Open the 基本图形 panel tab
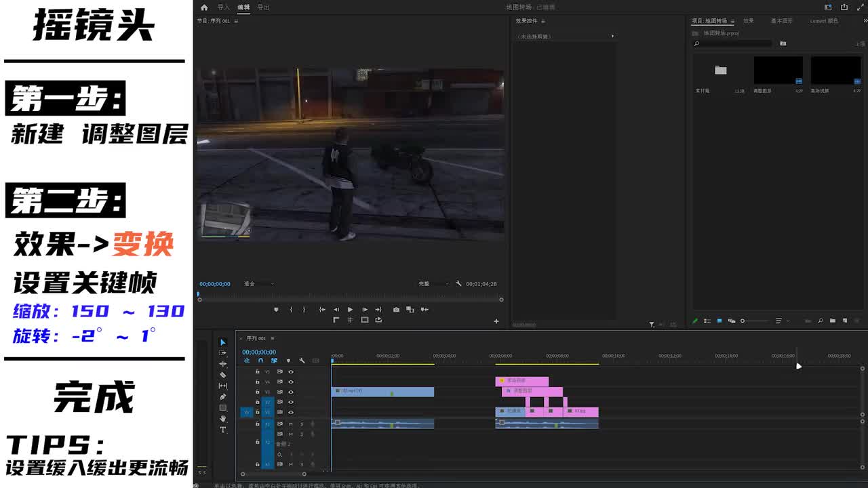 (781, 21)
